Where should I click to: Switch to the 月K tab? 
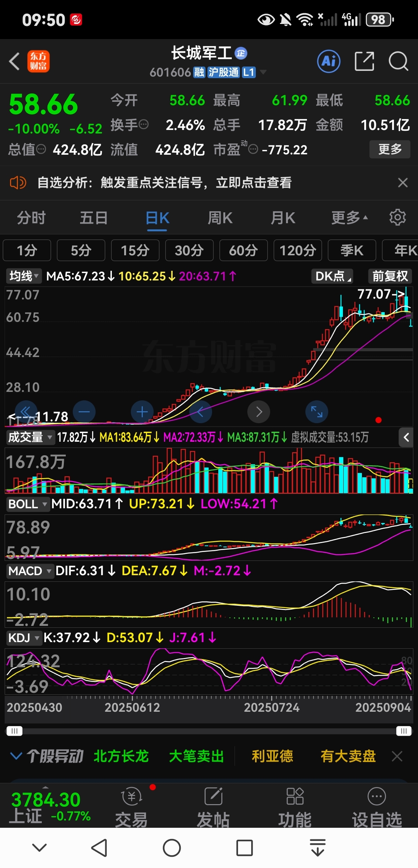(x=283, y=218)
